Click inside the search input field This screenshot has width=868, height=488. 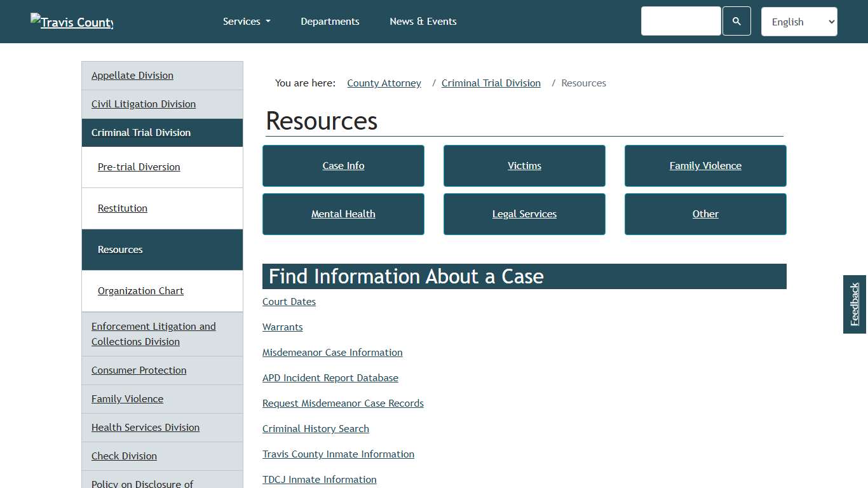tap(681, 21)
